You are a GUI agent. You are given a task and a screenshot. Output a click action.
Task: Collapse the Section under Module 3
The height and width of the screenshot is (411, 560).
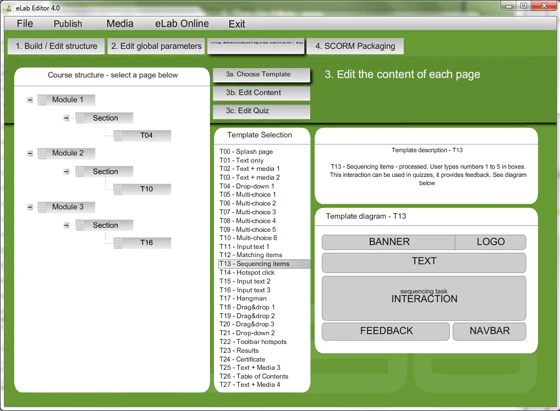point(66,225)
